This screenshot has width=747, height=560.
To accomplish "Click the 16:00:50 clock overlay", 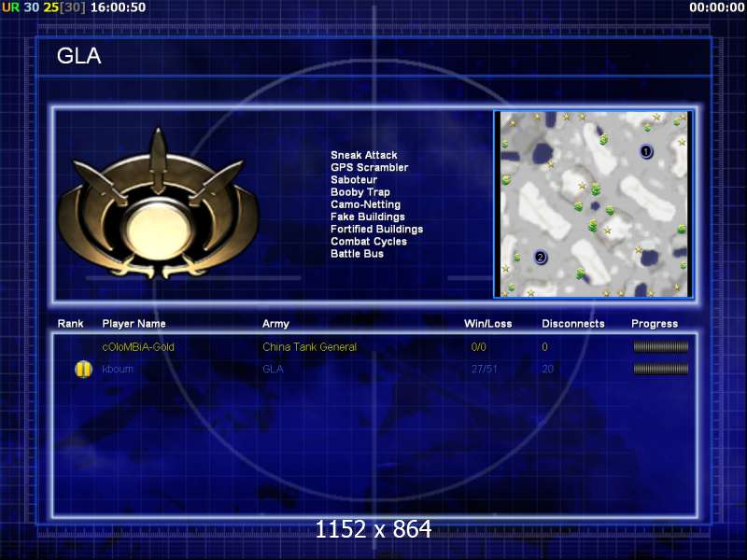I will point(119,7).
